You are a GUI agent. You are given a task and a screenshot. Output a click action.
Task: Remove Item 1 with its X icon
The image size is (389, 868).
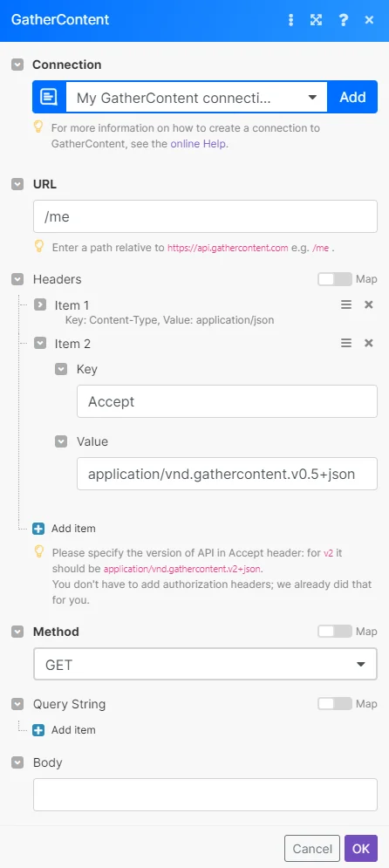[369, 304]
